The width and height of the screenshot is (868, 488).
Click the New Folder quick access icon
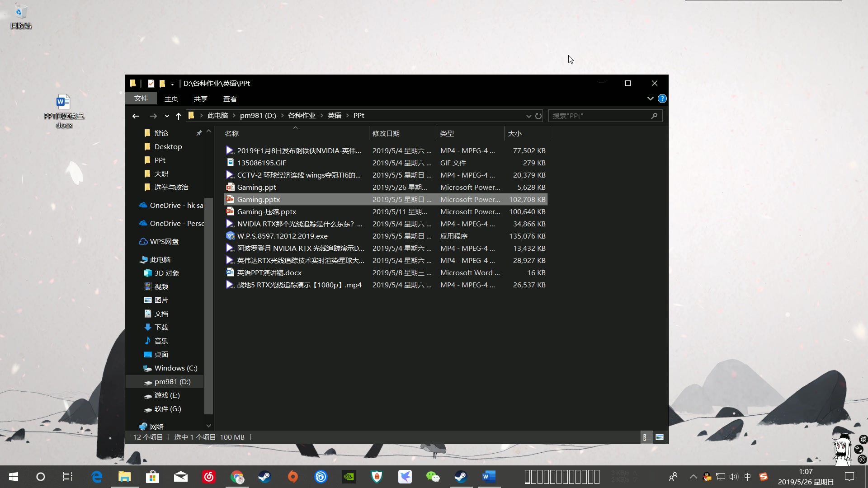[x=162, y=84]
